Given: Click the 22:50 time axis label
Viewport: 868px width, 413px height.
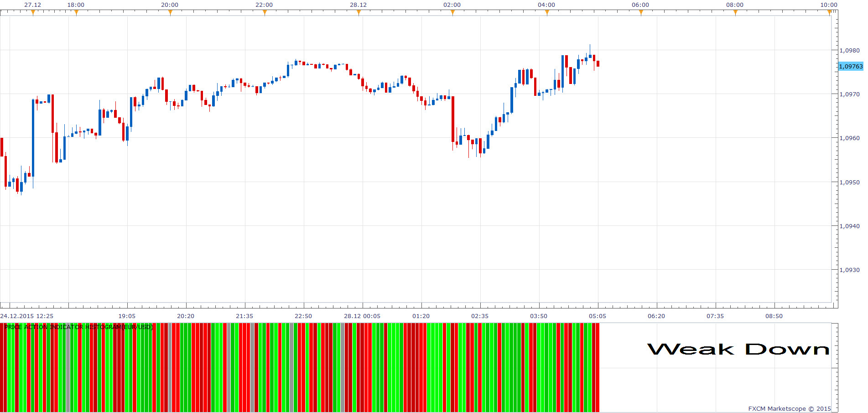Looking at the screenshot, I should 303,316.
